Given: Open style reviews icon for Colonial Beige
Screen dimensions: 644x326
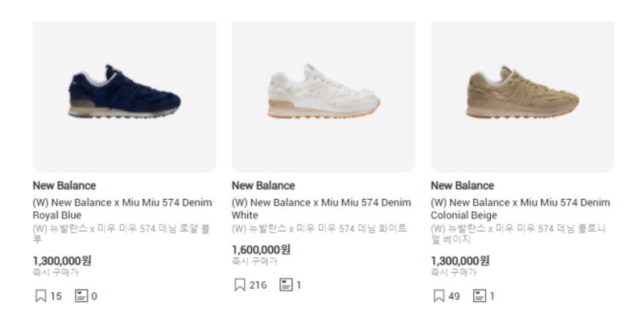Looking at the screenshot, I should tap(480, 296).
